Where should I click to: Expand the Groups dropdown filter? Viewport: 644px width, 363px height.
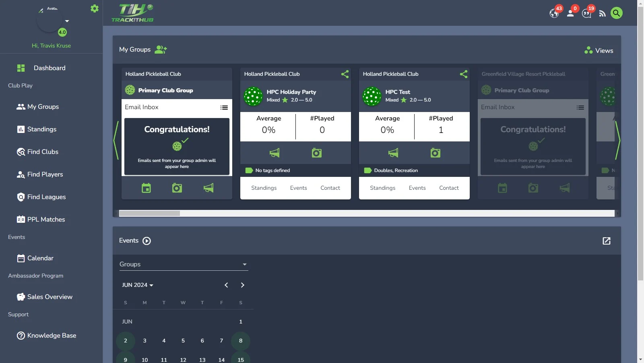(184, 264)
